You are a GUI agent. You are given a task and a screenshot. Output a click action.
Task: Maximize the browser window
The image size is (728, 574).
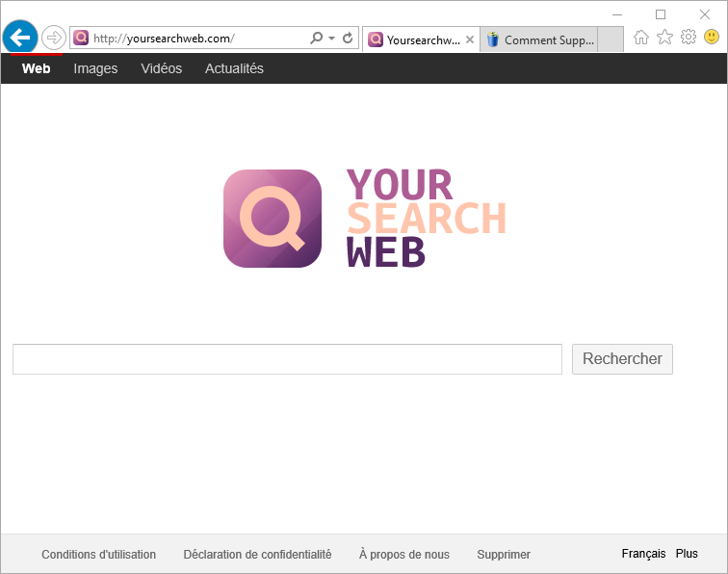coord(661,14)
